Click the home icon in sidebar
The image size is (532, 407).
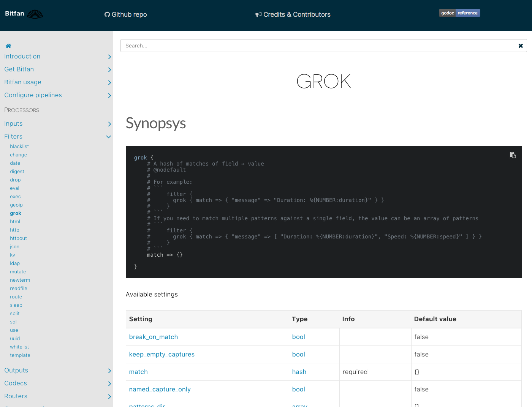pos(8,46)
